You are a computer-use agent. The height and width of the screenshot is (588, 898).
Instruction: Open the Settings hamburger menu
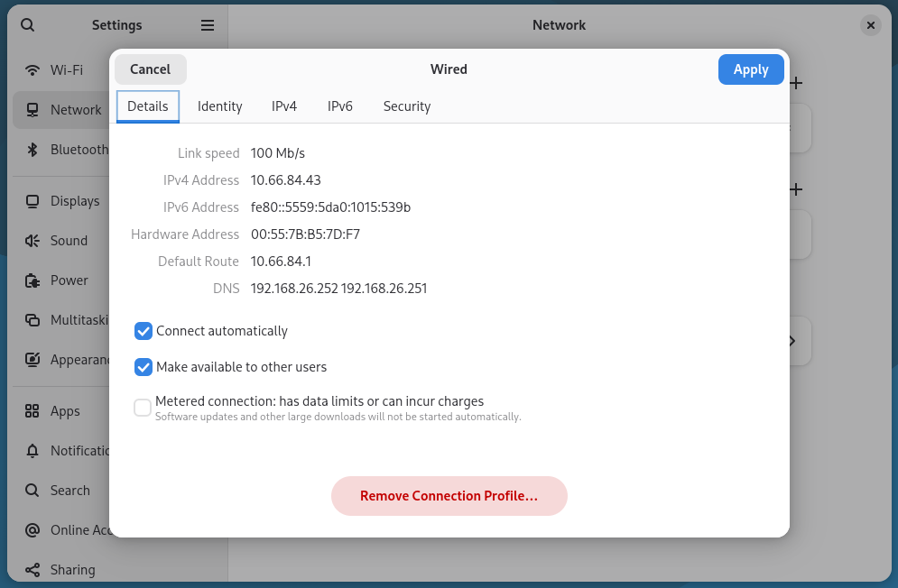point(208,25)
